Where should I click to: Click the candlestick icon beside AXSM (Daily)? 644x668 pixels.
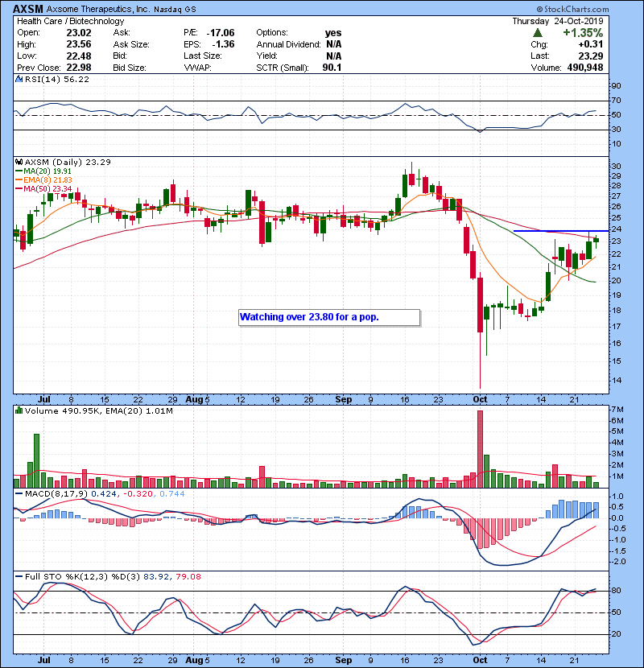click(x=19, y=163)
